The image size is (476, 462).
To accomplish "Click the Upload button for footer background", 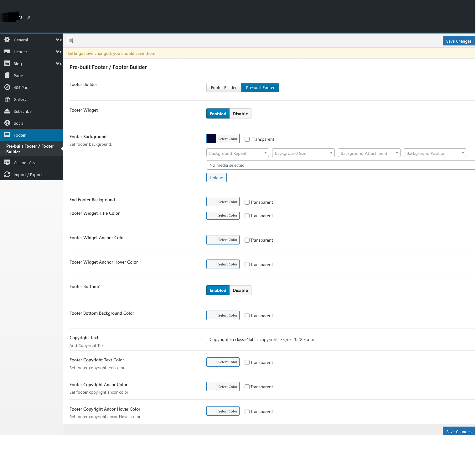I will [216, 177].
